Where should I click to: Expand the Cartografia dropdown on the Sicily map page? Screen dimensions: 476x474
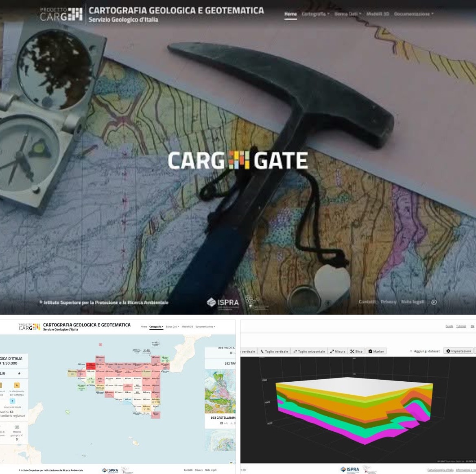(156, 326)
